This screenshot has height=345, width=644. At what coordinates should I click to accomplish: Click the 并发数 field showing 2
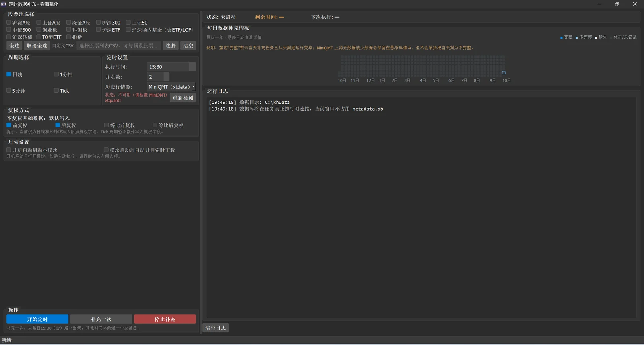(158, 77)
